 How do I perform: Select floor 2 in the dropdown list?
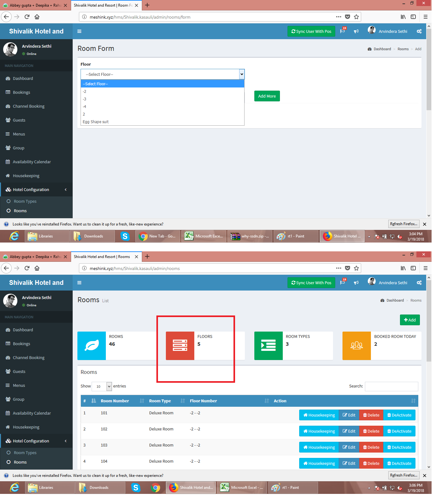(162, 114)
